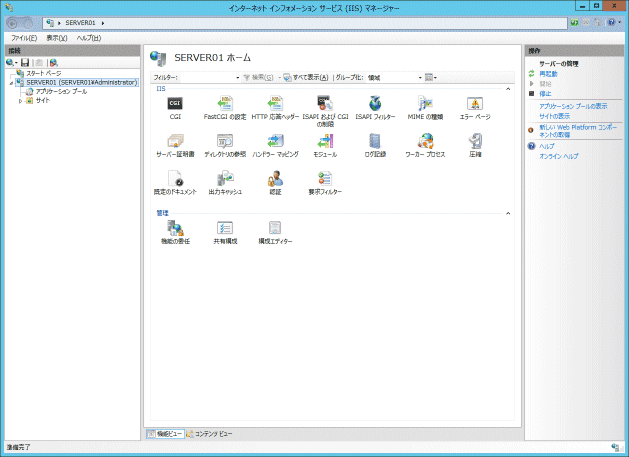Click create connection globe icon in connections toolbar
The height and width of the screenshot is (457, 629).
click(x=11, y=63)
